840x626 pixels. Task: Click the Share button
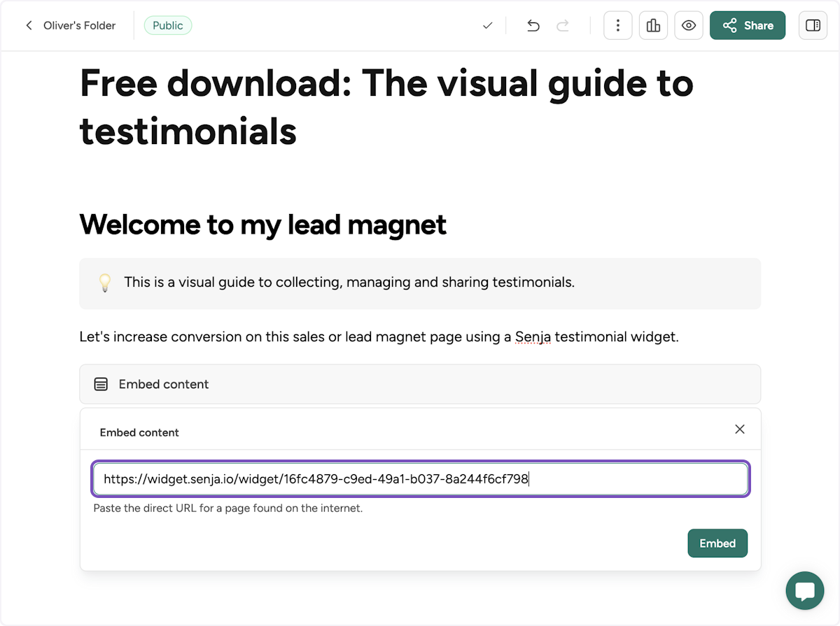tap(748, 25)
